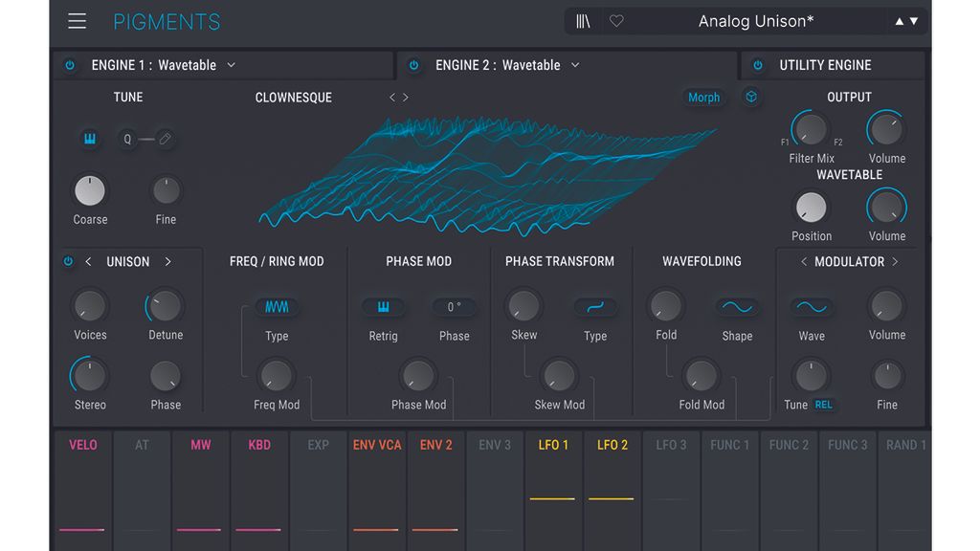The height and width of the screenshot is (551, 980).
Task: Expand the Engine 2 wavetable type dropdown
Action: [x=574, y=65]
